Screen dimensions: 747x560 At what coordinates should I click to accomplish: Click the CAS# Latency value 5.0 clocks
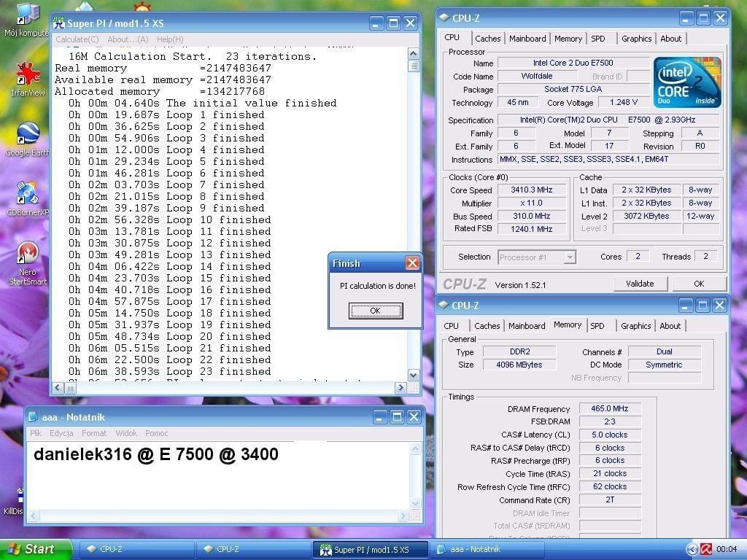pyautogui.click(x=610, y=435)
